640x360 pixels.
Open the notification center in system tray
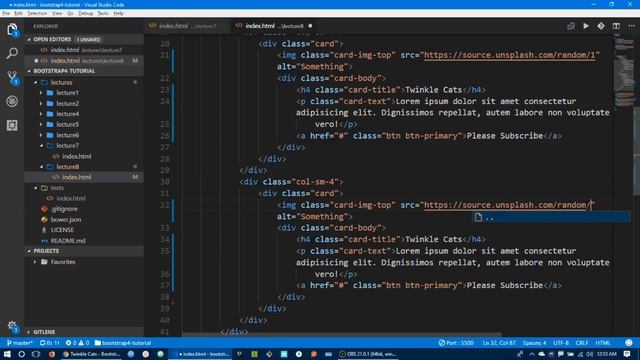[x=627, y=354]
